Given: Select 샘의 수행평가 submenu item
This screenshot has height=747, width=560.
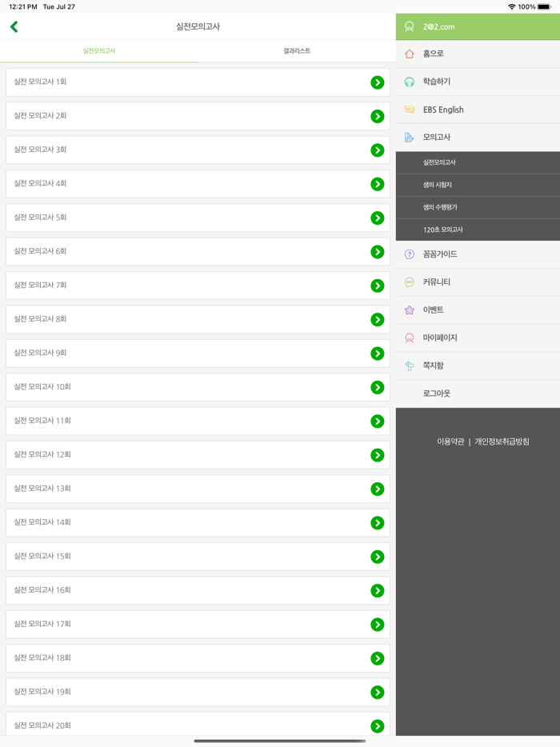Looking at the screenshot, I should pos(478,207).
